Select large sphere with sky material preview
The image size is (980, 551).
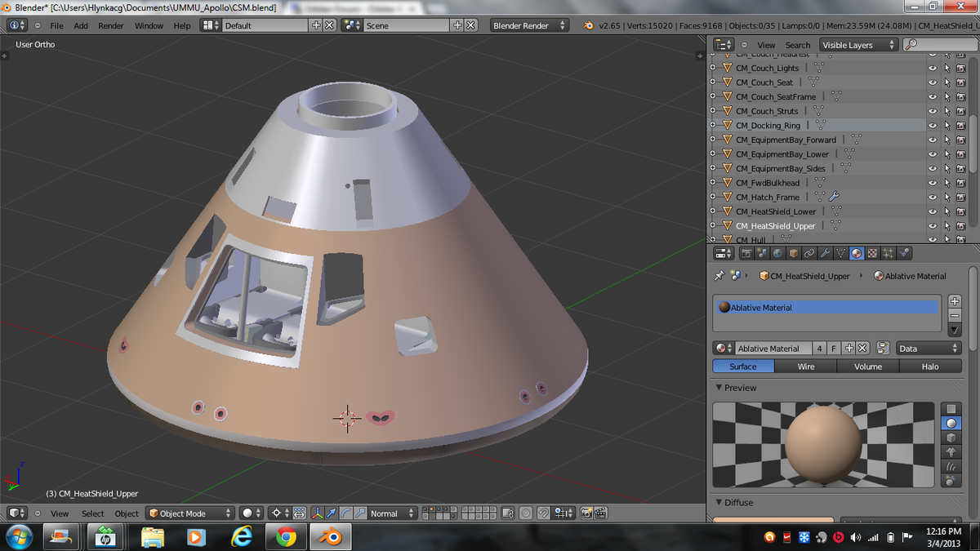click(x=951, y=482)
